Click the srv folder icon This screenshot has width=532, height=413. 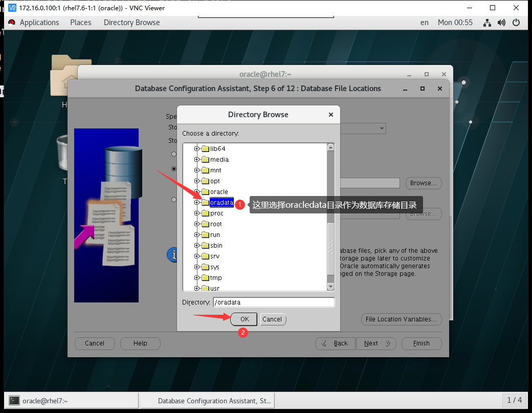(x=205, y=256)
